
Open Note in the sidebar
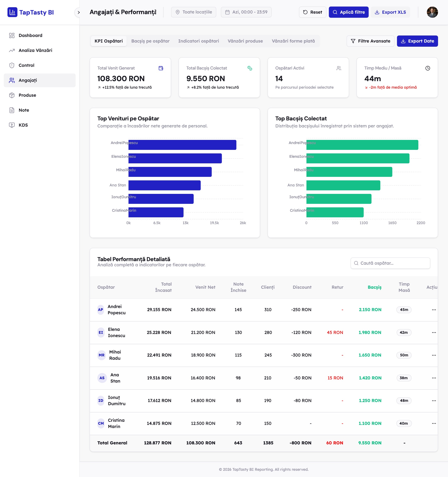40,110
